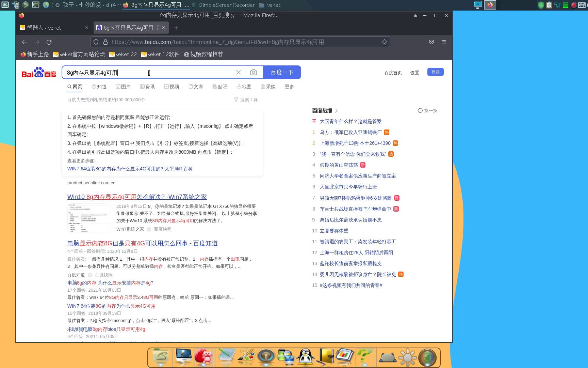Save the page to Pocket
This screenshot has height=368, width=588.
(431, 42)
